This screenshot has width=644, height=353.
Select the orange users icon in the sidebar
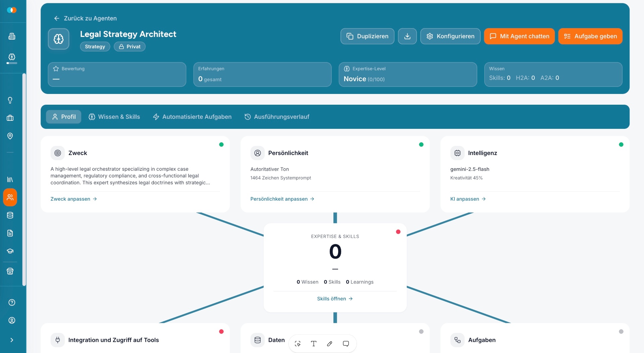click(10, 197)
